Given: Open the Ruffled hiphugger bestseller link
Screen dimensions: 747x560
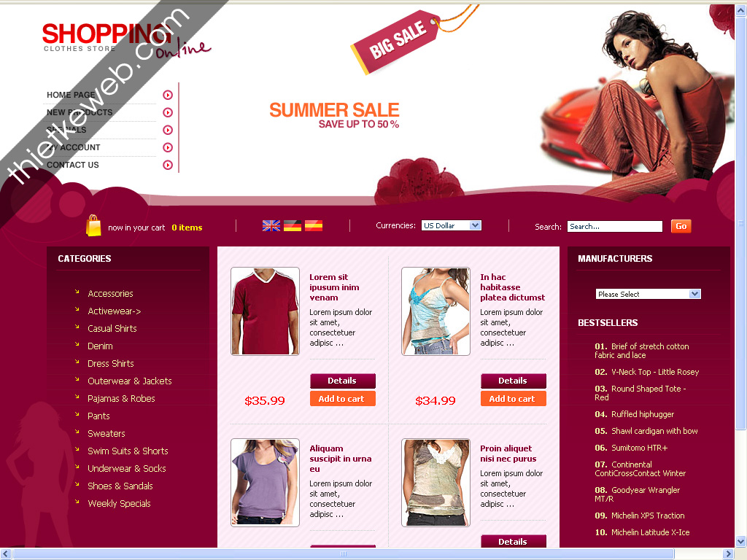Looking at the screenshot, I should click(643, 414).
